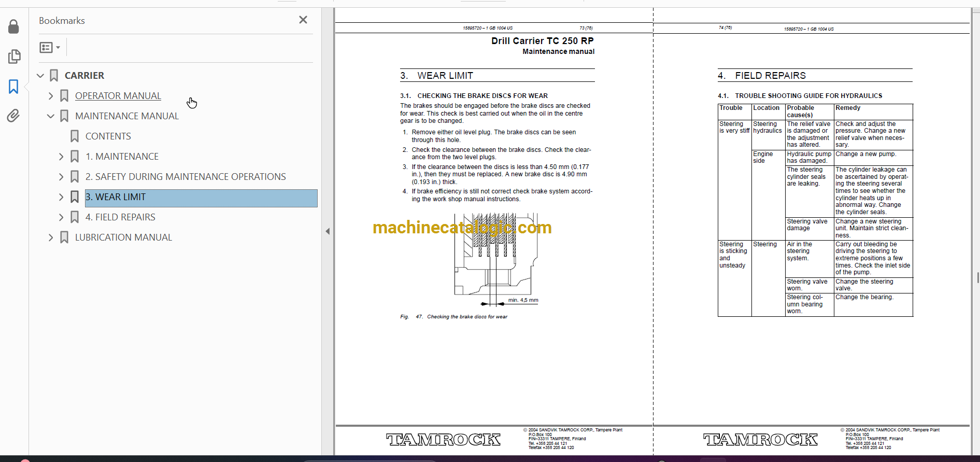Image resolution: width=980 pixels, height=462 pixels.
Task: Open the CONTENTS bookmark
Action: (x=108, y=136)
